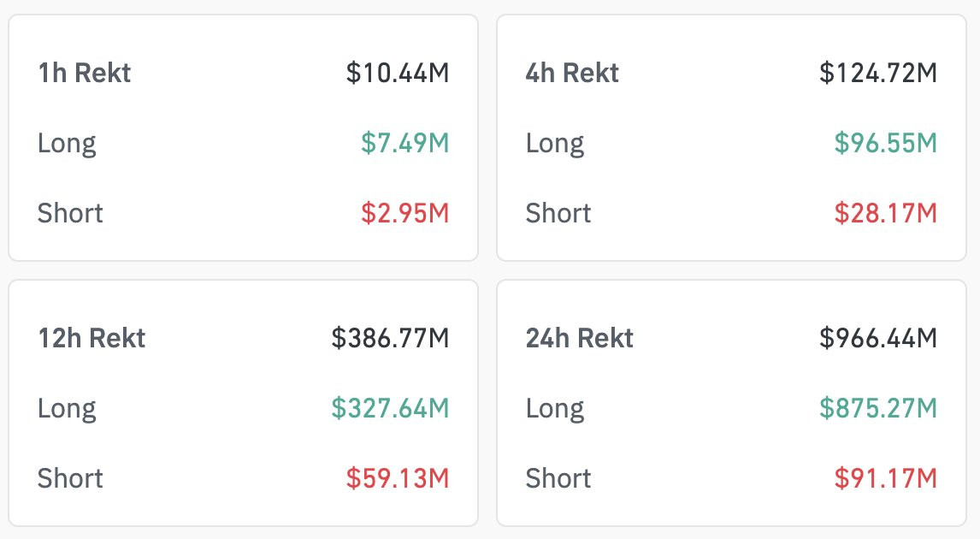
Task: Click the 1h Short value $2.95M
Action: coord(404,212)
